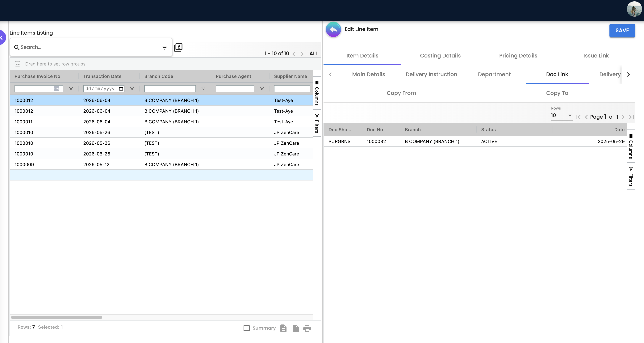Viewport: 644px width, 343px height.
Task: Open the Rows per page dropdown
Action: click(562, 116)
